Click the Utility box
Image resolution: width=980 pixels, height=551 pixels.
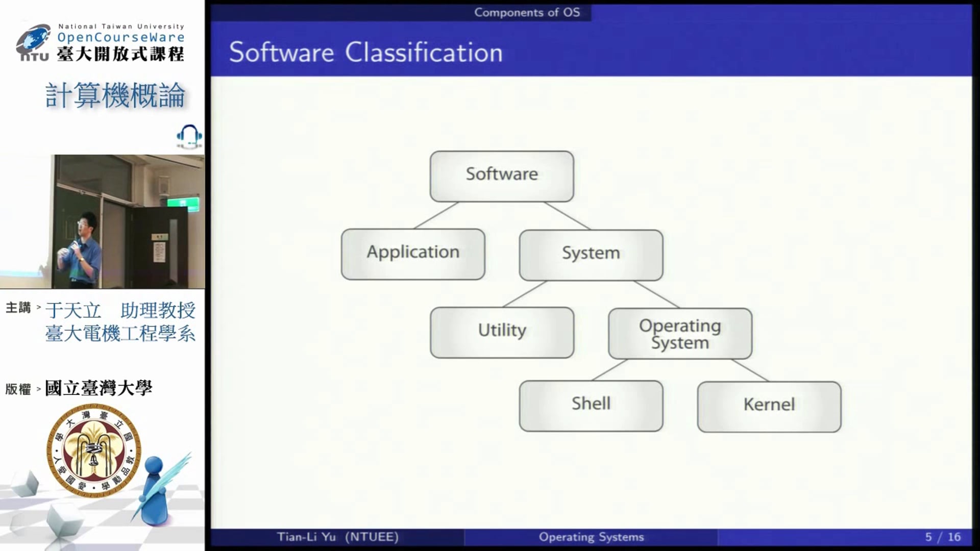[x=502, y=332]
